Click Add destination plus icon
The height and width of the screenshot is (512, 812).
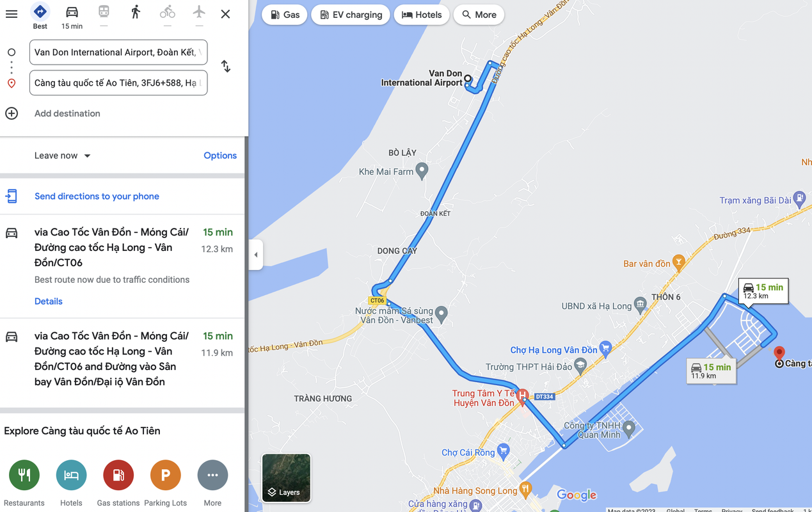[x=12, y=113]
